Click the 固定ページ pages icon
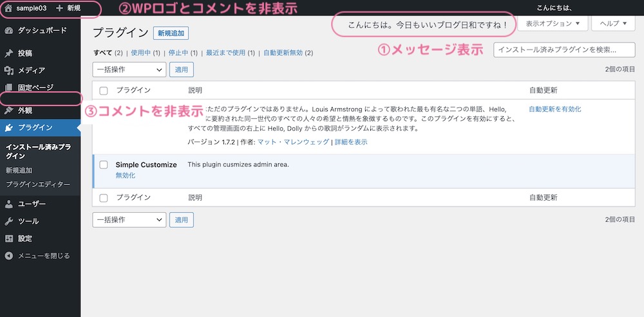Image resolution: width=644 pixels, height=317 pixels. pos(9,87)
